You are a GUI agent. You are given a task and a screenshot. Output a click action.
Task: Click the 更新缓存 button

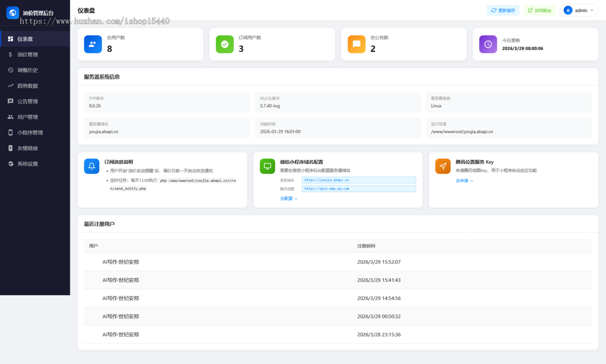(503, 10)
